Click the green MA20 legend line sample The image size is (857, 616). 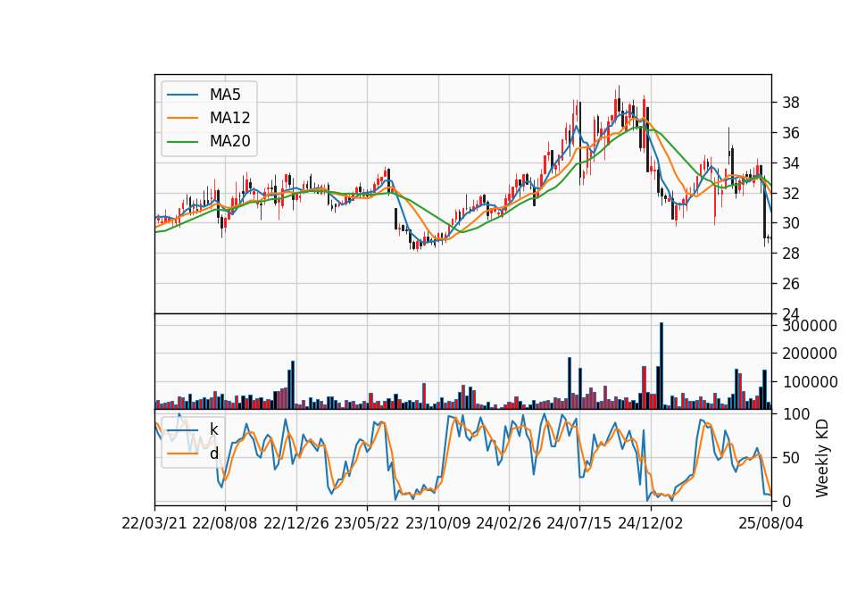182,142
